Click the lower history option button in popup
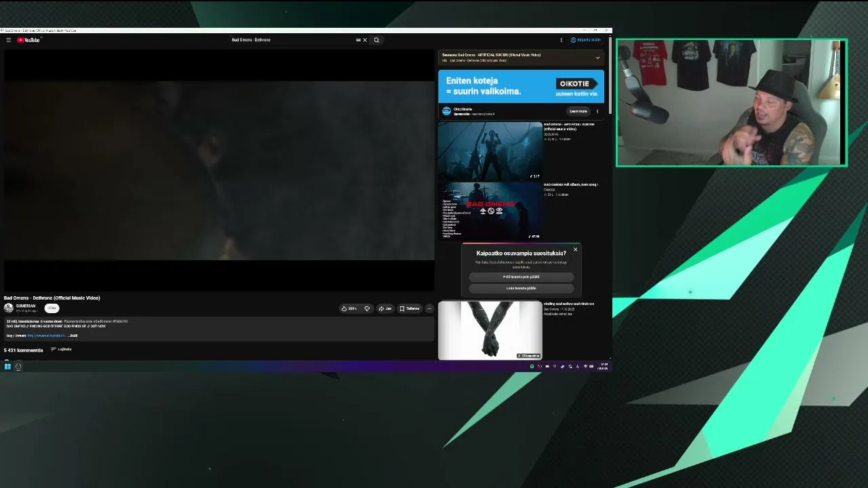The image size is (868, 488). [521, 288]
